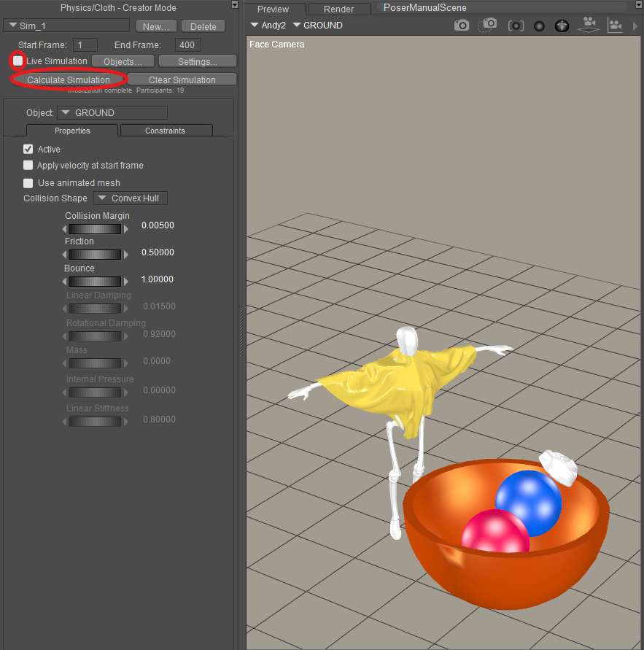Click the End Frame input field
The image size is (644, 650).
pyautogui.click(x=188, y=45)
